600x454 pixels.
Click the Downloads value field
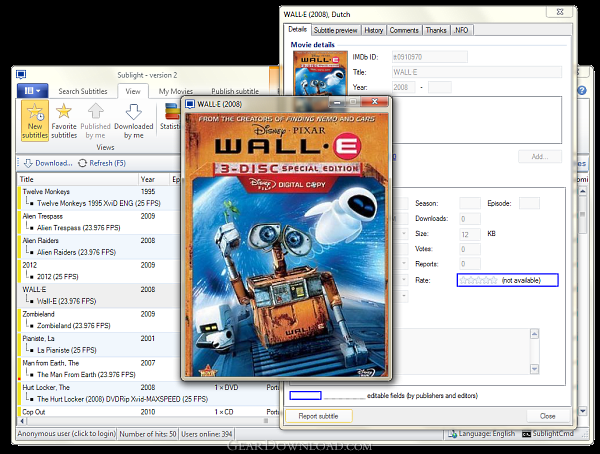point(470,219)
